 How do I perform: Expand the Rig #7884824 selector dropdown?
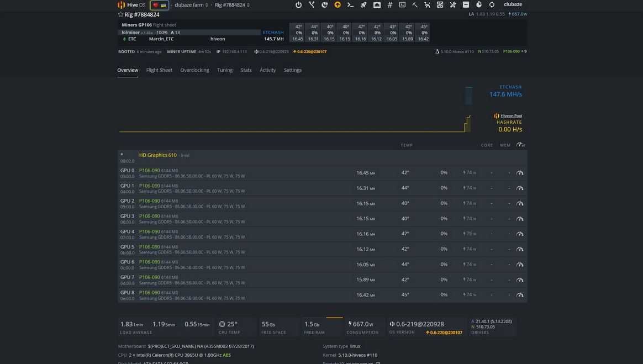click(232, 5)
